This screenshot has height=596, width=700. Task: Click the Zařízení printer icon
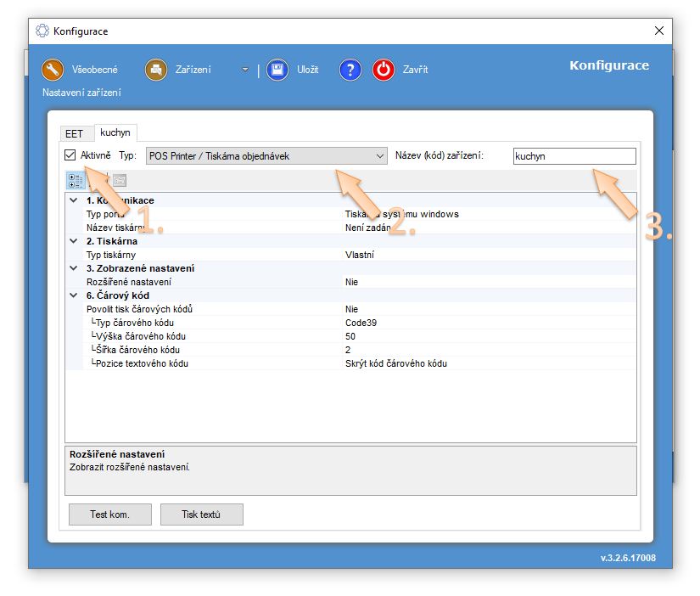click(x=156, y=70)
